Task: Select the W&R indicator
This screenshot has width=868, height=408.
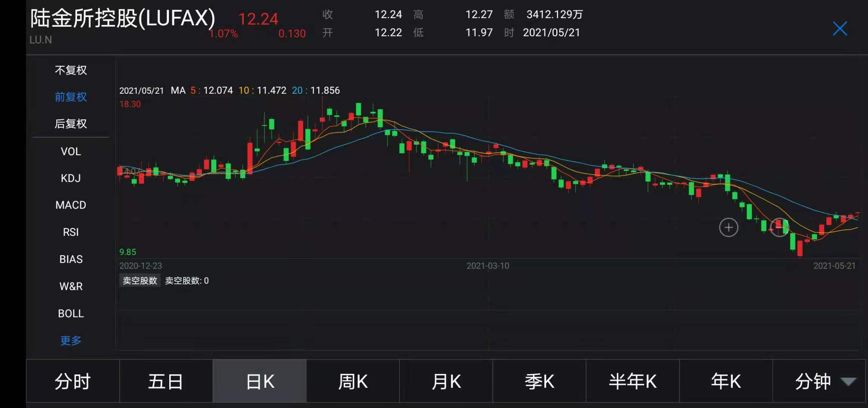Action: pyautogui.click(x=71, y=286)
